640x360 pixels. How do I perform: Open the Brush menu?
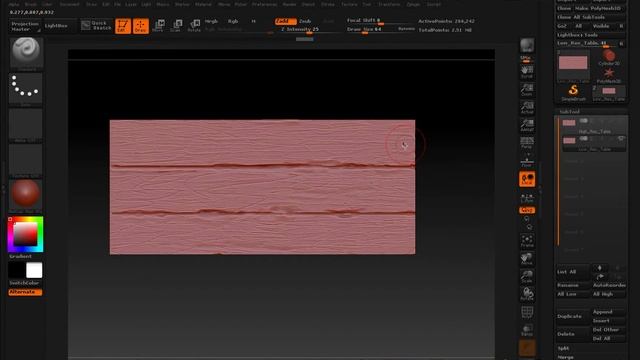[31, 4]
